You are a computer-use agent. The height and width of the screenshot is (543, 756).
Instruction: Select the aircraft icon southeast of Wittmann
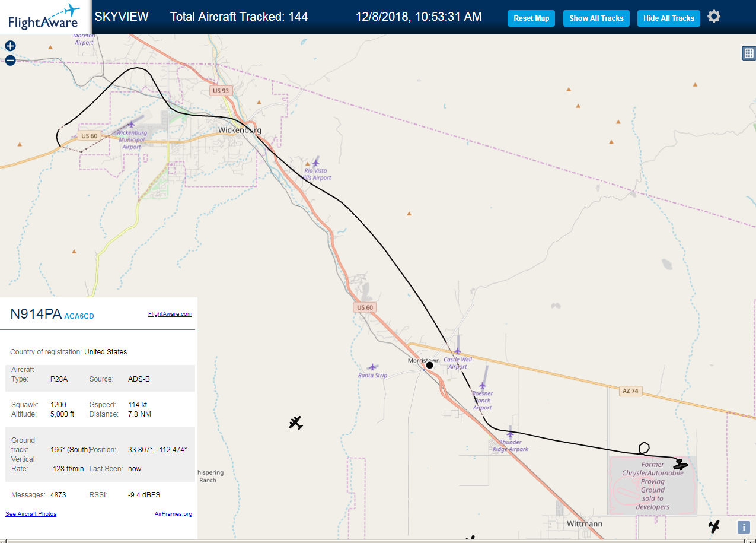715,526
